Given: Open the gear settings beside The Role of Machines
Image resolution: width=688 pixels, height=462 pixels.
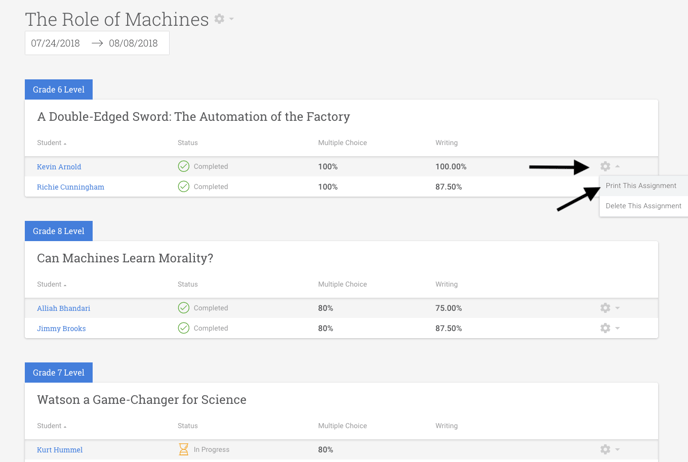Looking at the screenshot, I should pyautogui.click(x=220, y=19).
